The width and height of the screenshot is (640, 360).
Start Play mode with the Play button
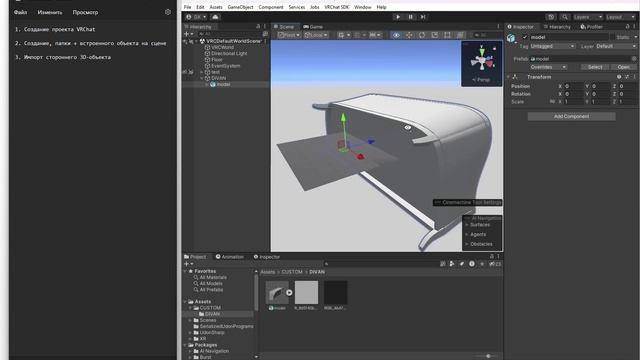coord(398,17)
